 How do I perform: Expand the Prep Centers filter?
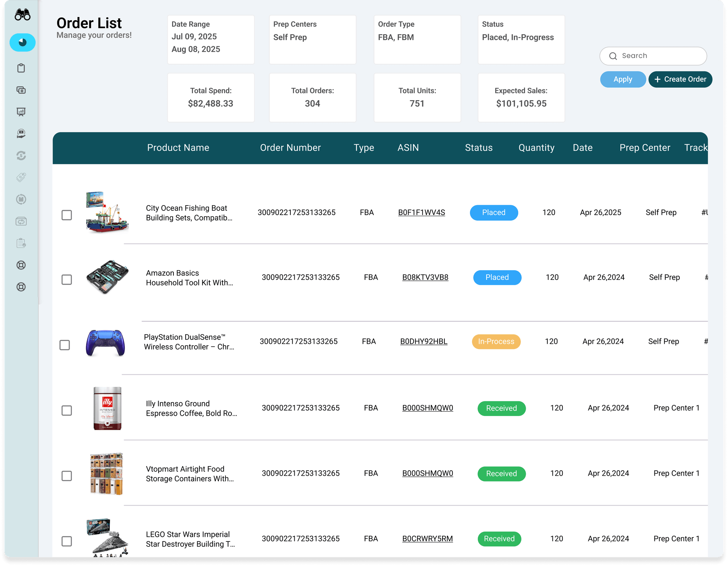[312, 39]
